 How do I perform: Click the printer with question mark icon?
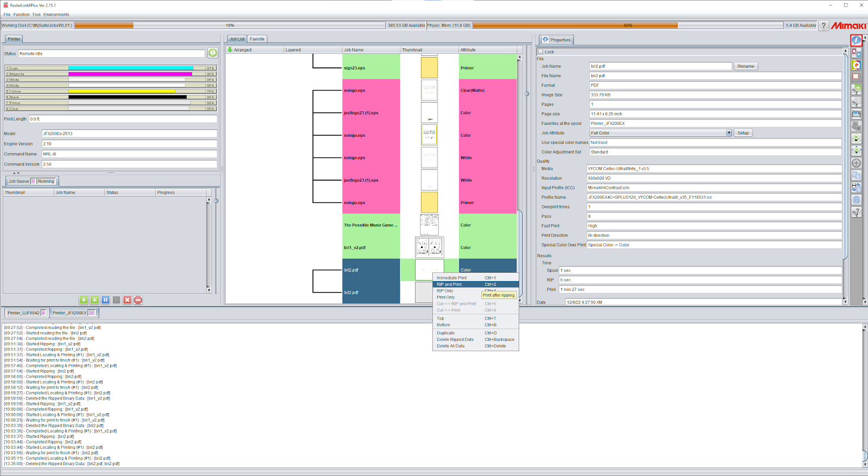click(856, 212)
